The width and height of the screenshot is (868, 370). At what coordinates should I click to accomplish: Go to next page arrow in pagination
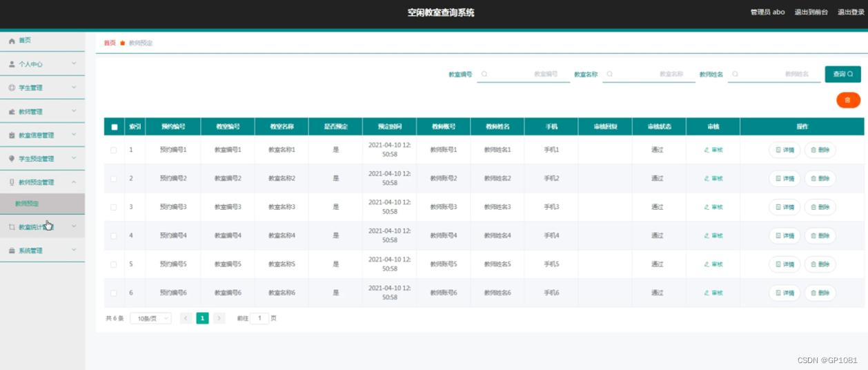tap(219, 318)
